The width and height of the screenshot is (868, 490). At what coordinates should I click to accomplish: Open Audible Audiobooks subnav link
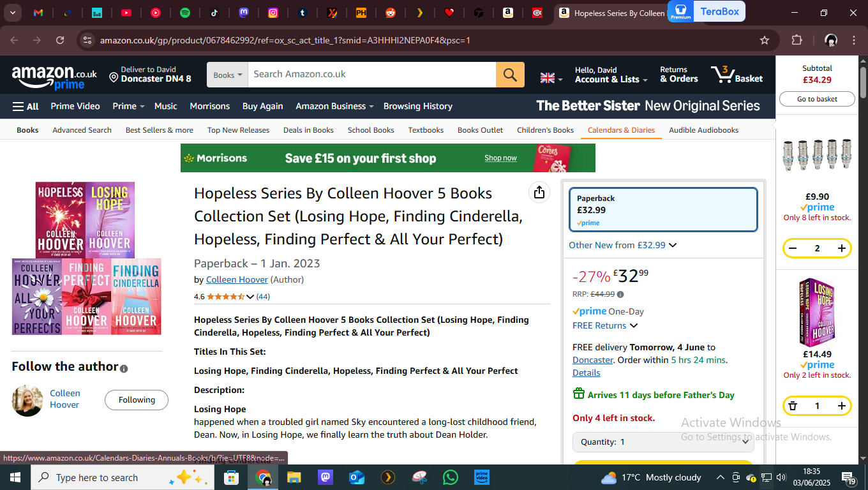click(703, 130)
